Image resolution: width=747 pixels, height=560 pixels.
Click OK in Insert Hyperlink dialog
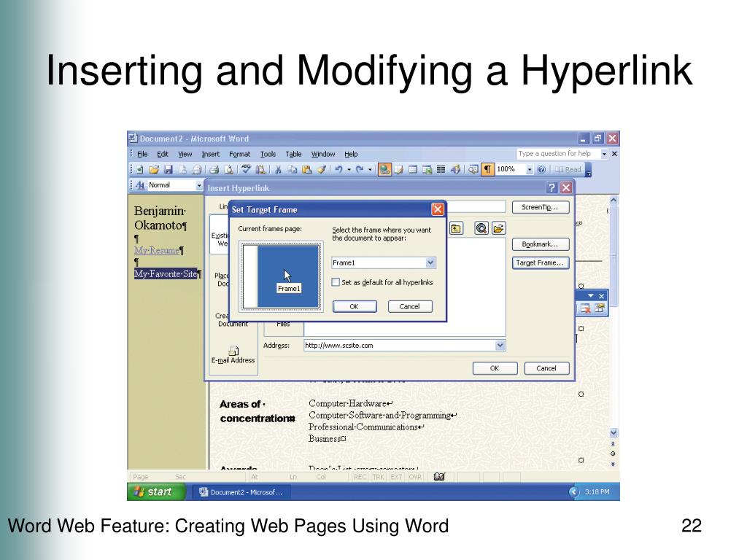click(495, 368)
